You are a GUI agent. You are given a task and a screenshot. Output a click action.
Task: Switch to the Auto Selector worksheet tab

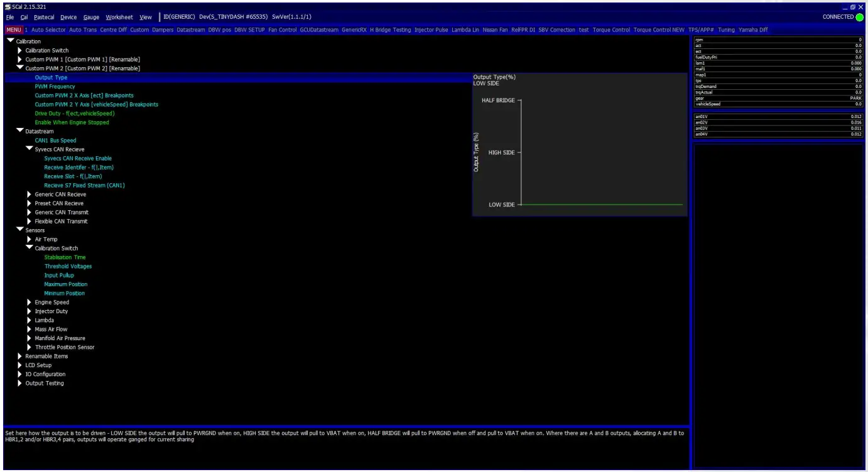48,29
